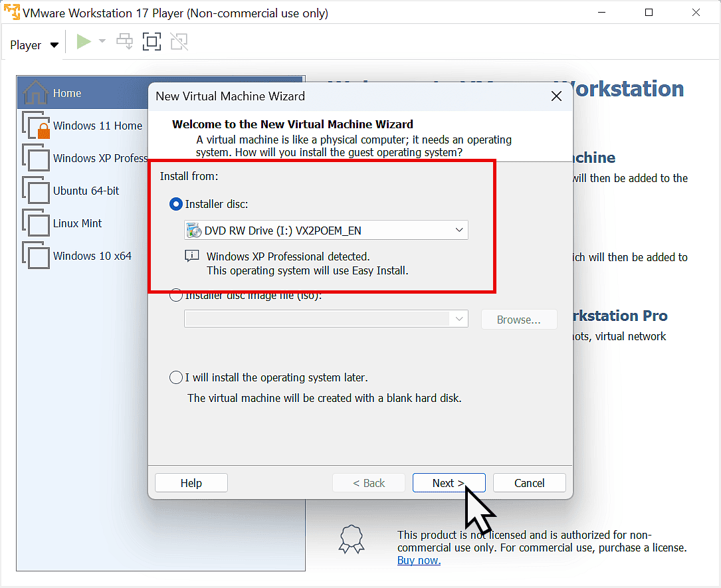Enter full screen mode via toolbar icon
The width and height of the screenshot is (721, 588).
click(152, 41)
